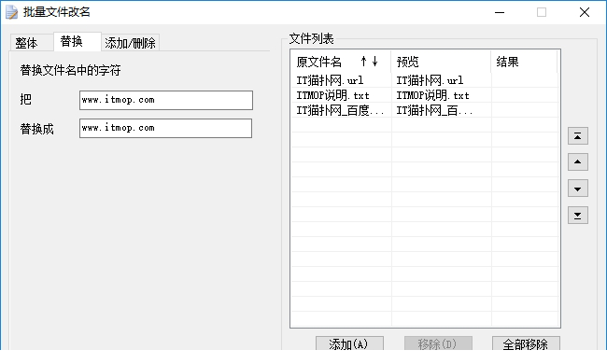Click the app icon in the title bar
The height and width of the screenshot is (364, 607).
tap(11, 12)
